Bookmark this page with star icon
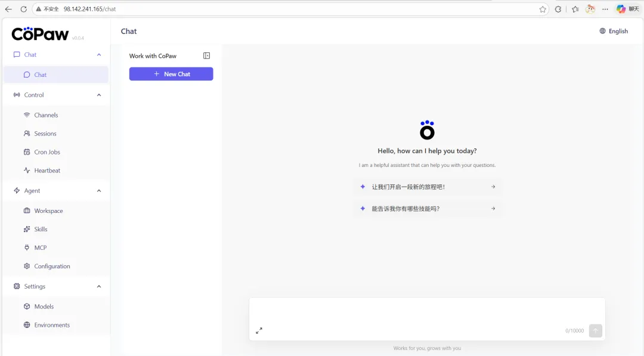The height and width of the screenshot is (356, 644). click(x=543, y=9)
